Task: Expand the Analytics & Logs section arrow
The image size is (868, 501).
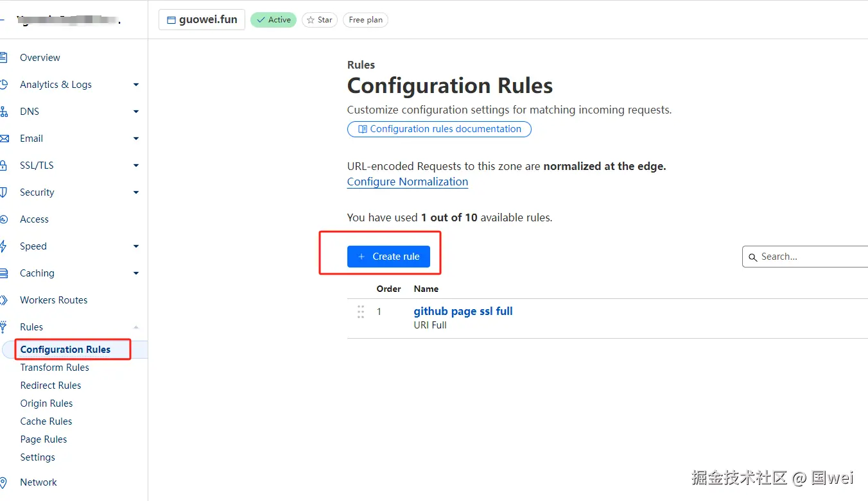Action: (x=135, y=85)
